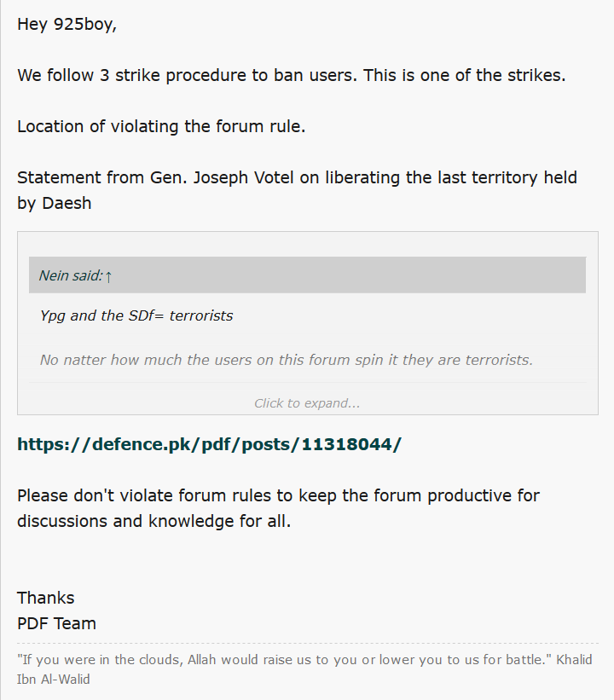Click the "PDF Team" signature name
The width and height of the screenshot is (614, 700).
point(56,623)
